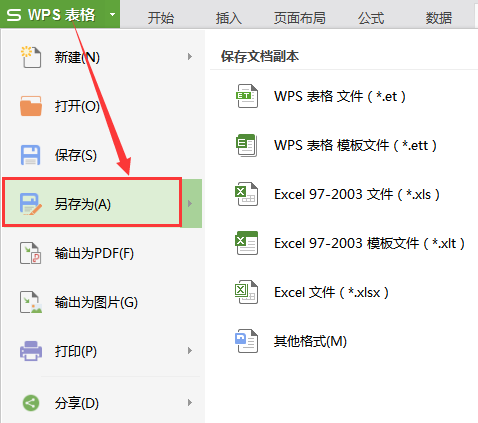The height and width of the screenshot is (423, 478).
Task: Select 另存为(A) menu entry
Action: [x=92, y=203]
